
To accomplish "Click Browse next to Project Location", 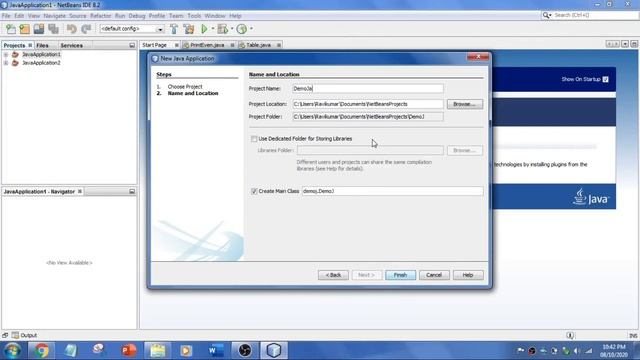I will tap(464, 104).
